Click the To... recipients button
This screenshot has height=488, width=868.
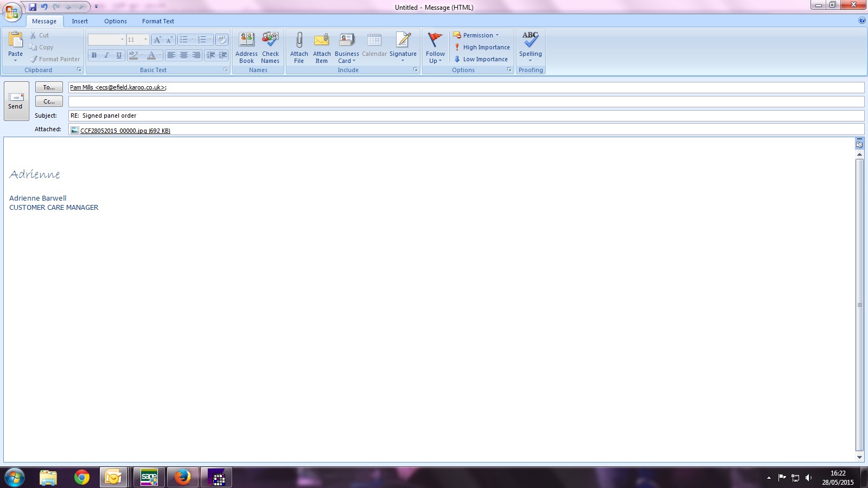[x=49, y=87]
